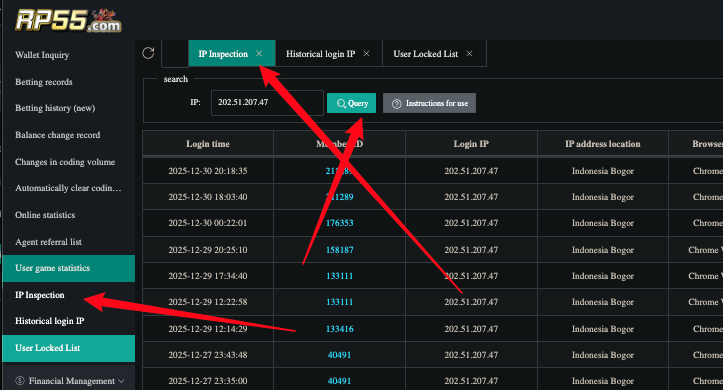Click Indonesia Bogor in the 133416 row
Image resolution: width=723 pixels, height=390 pixels.
click(603, 329)
